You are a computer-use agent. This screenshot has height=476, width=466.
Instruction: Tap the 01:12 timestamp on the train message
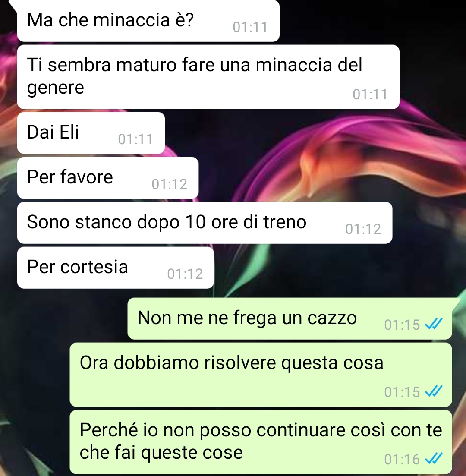(363, 229)
